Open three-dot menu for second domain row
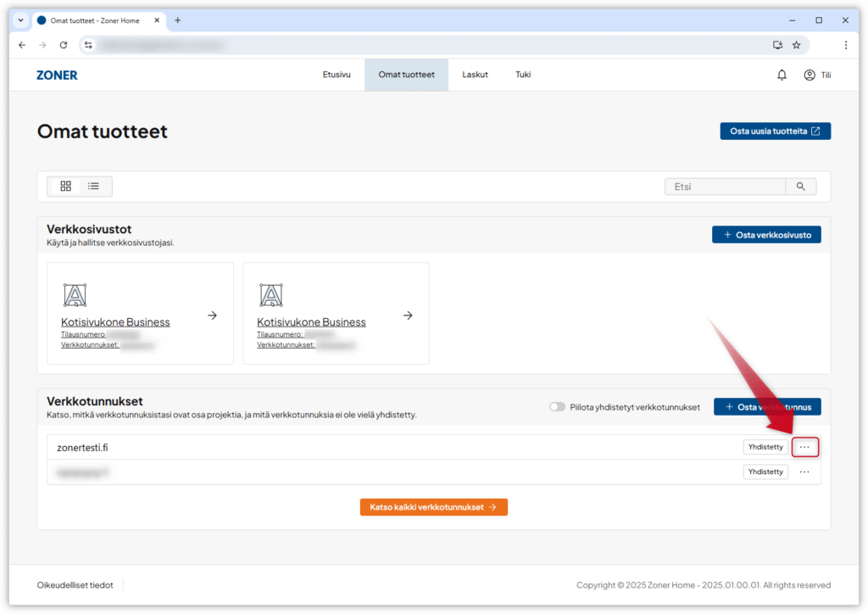This screenshot has width=868, height=614. click(804, 472)
